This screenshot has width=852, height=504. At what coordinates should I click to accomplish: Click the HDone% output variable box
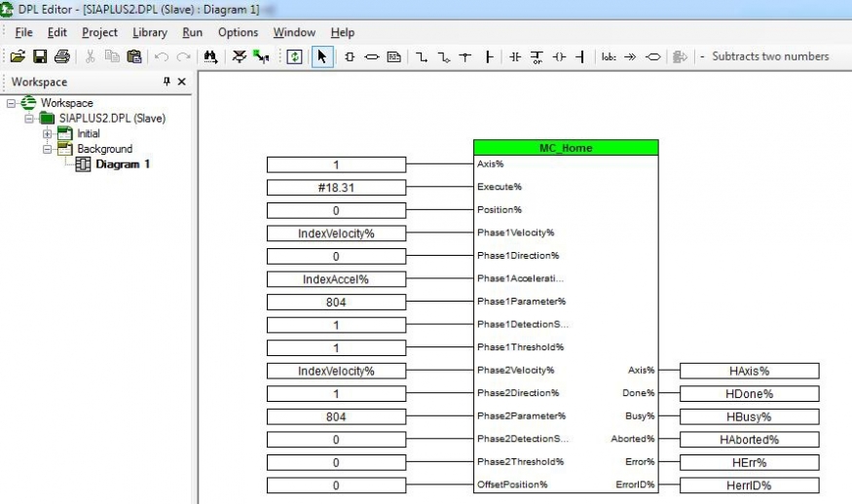tap(749, 394)
